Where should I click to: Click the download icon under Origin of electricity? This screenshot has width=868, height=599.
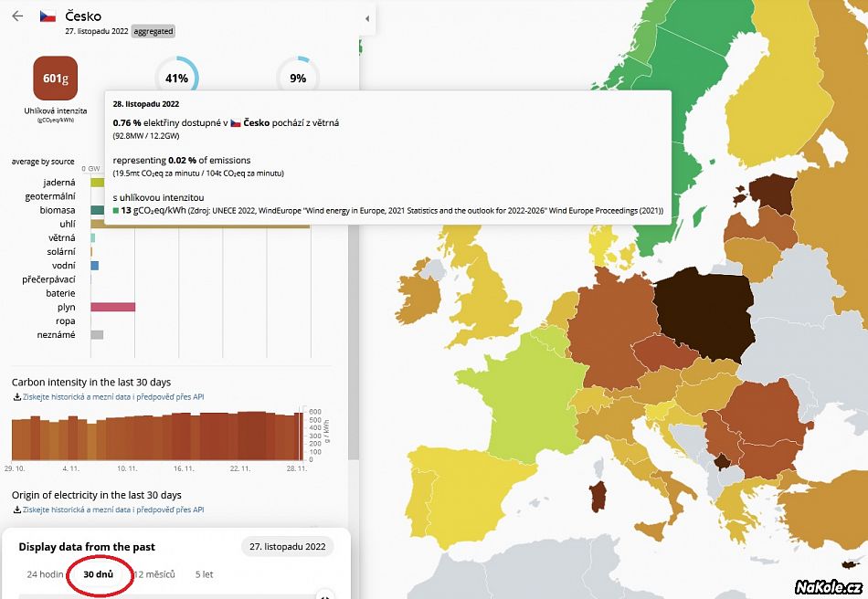pos(16,510)
